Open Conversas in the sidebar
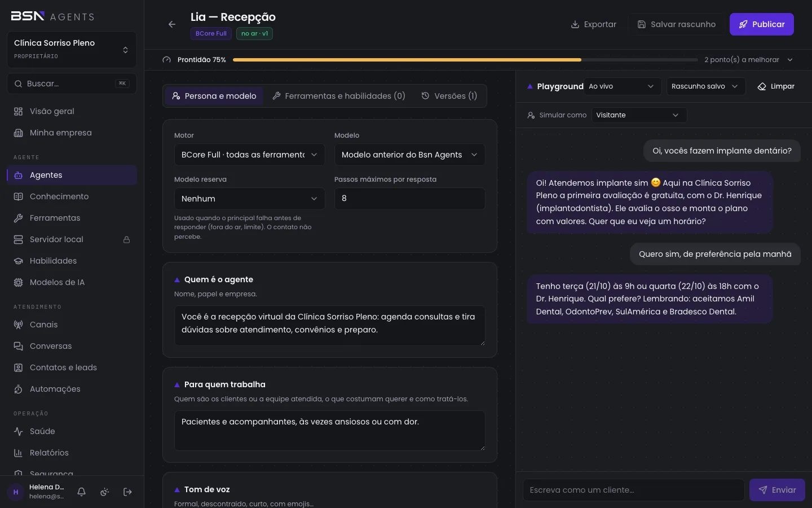The height and width of the screenshot is (508, 812). tap(72, 346)
